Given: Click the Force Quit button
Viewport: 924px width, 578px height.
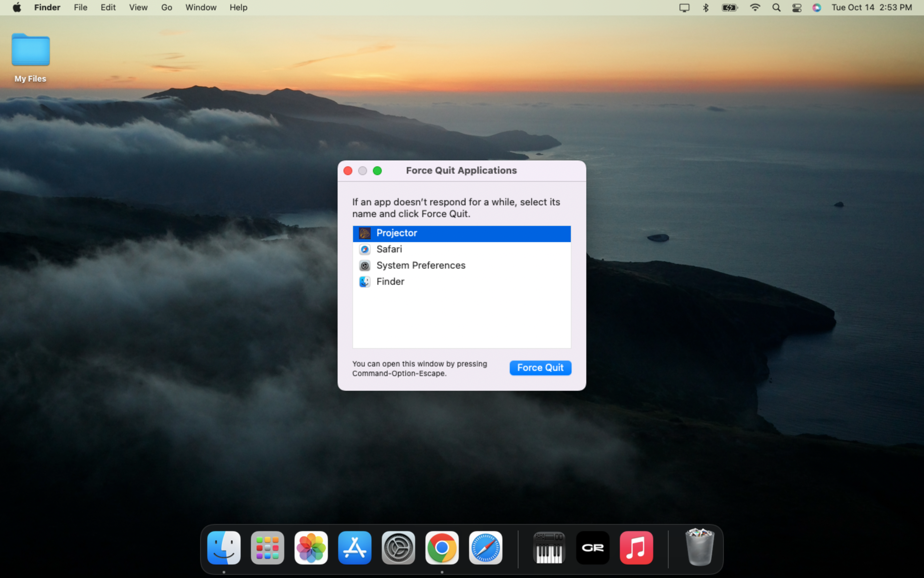Looking at the screenshot, I should coord(540,367).
